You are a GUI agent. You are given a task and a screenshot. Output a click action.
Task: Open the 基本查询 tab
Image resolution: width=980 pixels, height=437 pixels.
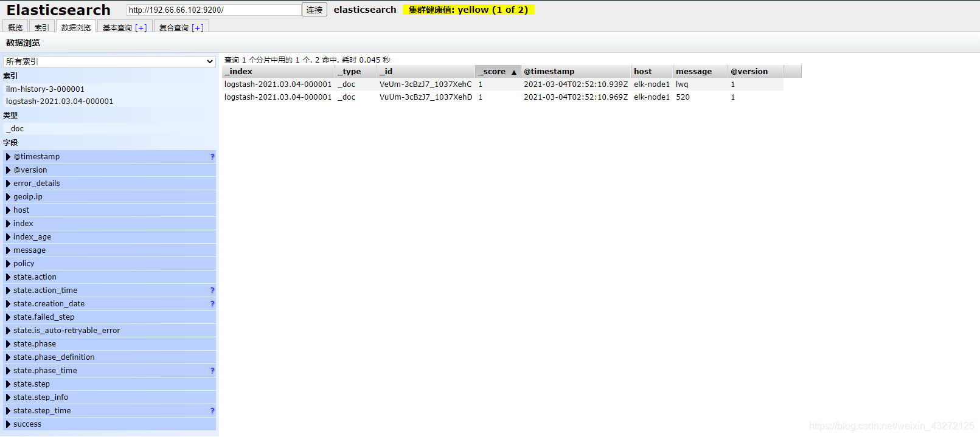[x=117, y=27]
